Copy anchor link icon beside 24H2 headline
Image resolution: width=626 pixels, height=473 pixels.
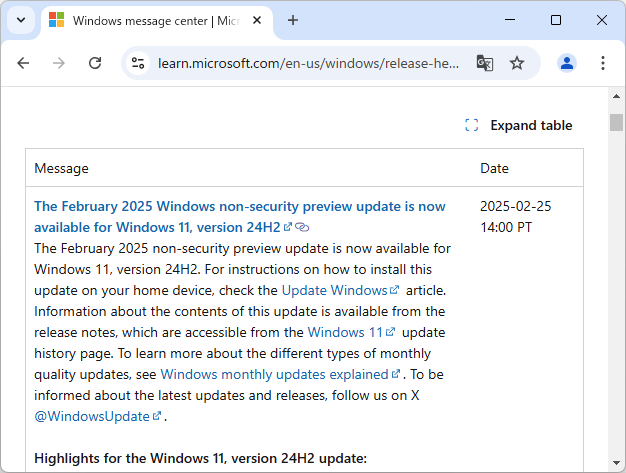(x=302, y=227)
